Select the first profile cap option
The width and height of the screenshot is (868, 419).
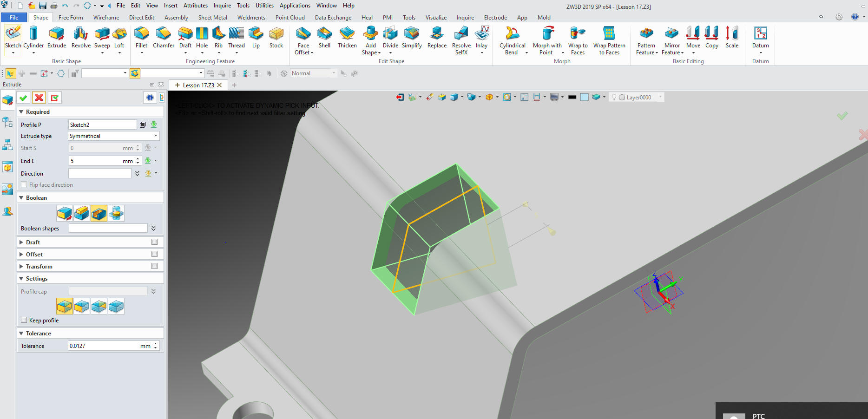[x=65, y=306]
